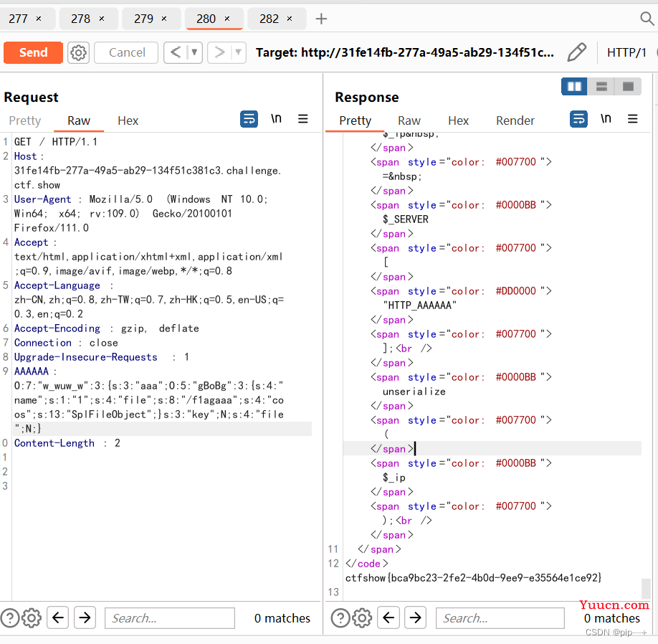Open request settings gear next to Send
The height and width of the screenshot is (644, 658).
(x=78, y=52)
